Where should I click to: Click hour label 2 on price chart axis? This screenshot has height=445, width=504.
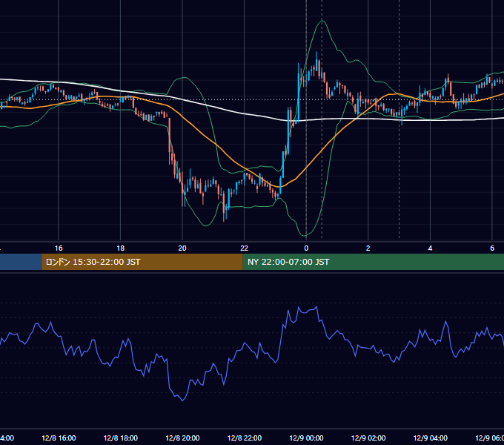coord(368,248)
